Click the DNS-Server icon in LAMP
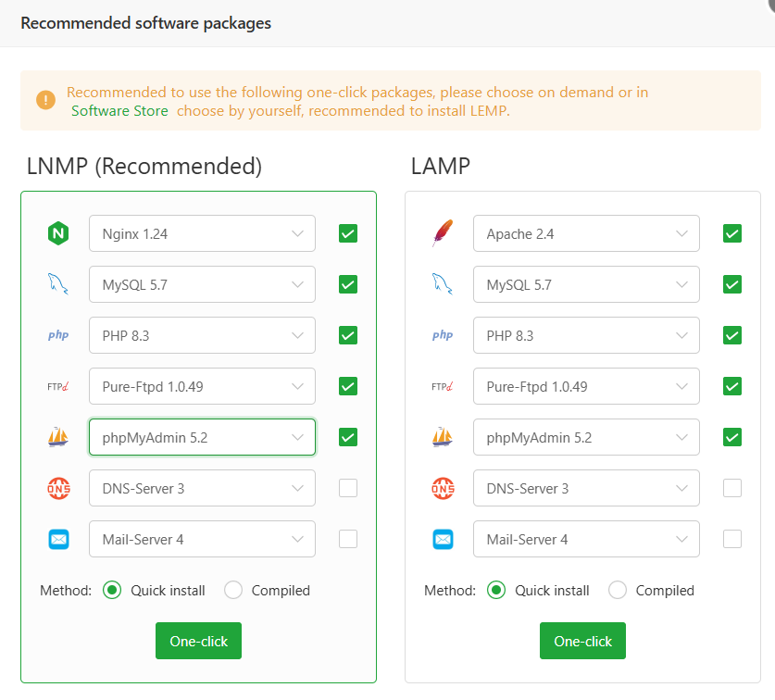Image resolution: width=775 pixels, height=700 pixels. [443, 488]
